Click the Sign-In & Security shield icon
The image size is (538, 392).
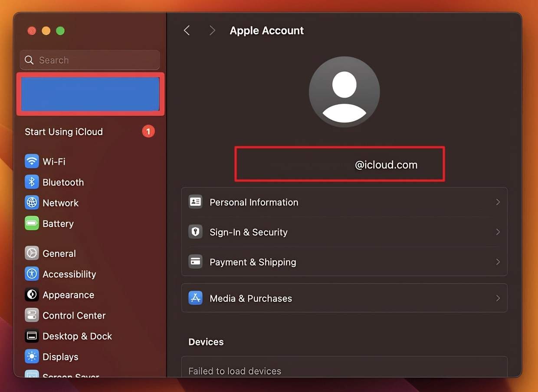tap(195, 232)
